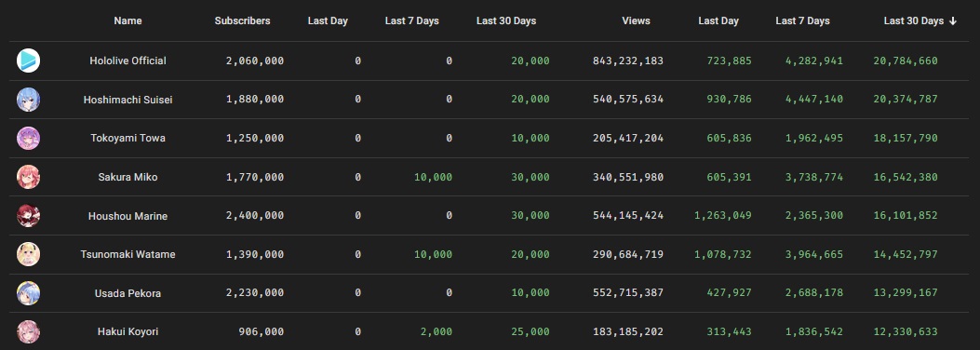Select Sakura Miko's total views cell

(627, 177)
